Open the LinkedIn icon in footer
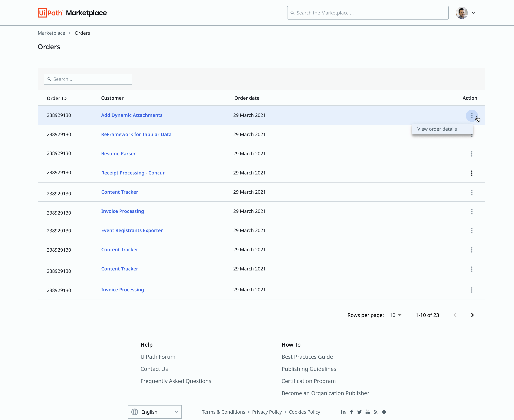Image resolution: width=514 pixels, height=420 pixels. [x=343, y=412]
